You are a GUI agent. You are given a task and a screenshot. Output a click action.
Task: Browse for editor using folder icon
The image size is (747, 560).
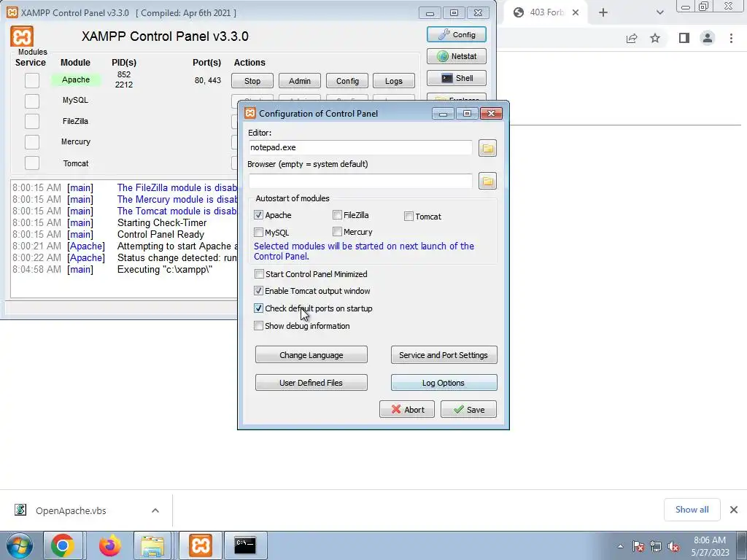(x=487, y=148)
